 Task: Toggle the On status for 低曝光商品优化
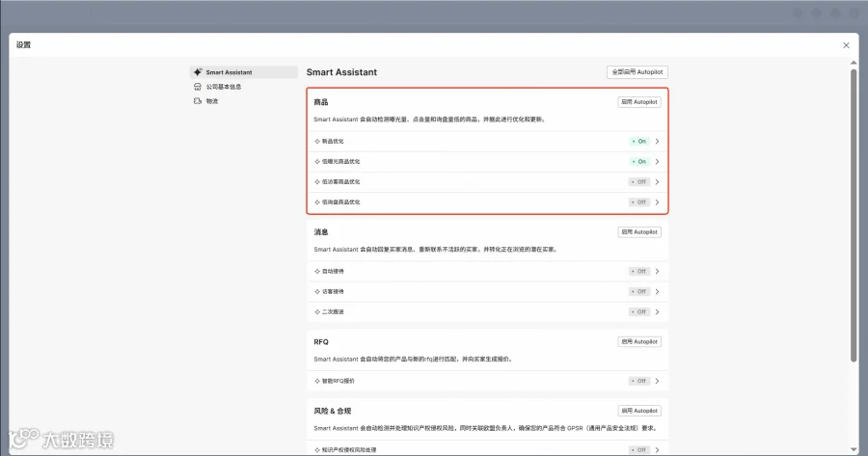tap(638, 162)
